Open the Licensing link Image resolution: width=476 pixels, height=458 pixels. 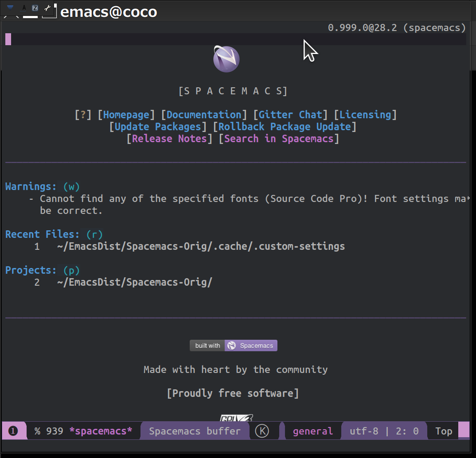coord(365,115)
